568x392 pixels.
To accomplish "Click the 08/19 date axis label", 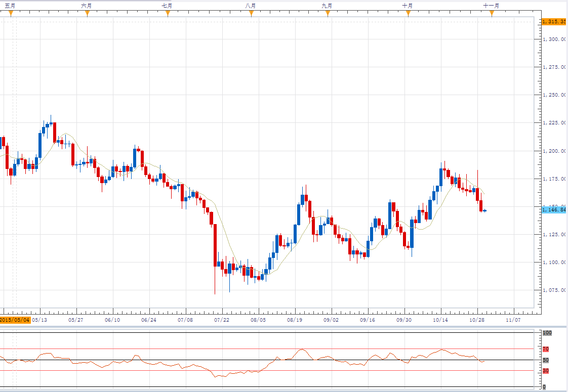I will tap(295, 320).
